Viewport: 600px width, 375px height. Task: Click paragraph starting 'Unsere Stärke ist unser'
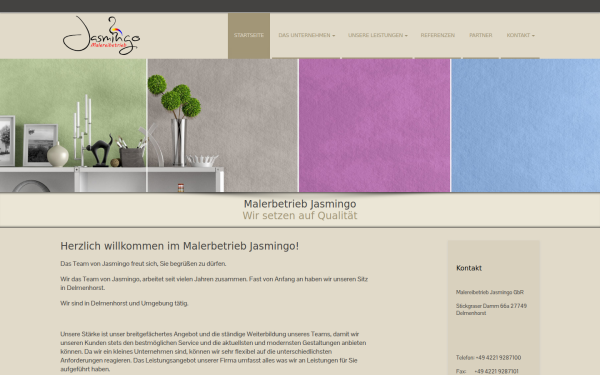(214, 352)
